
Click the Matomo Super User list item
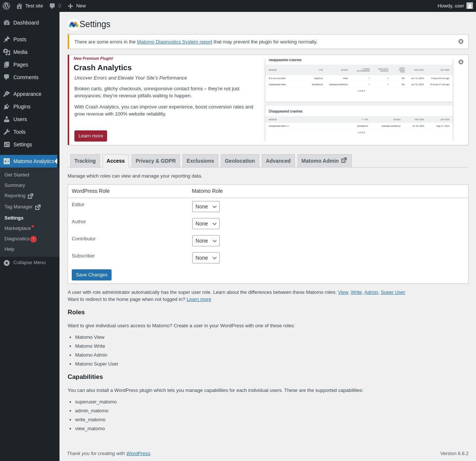coord(97,364)
